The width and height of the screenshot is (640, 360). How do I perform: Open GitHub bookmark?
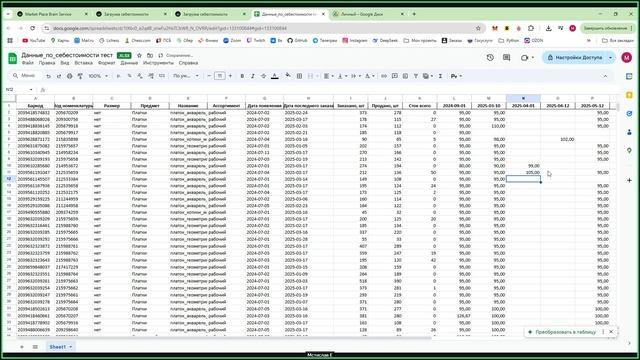(297, 40)
